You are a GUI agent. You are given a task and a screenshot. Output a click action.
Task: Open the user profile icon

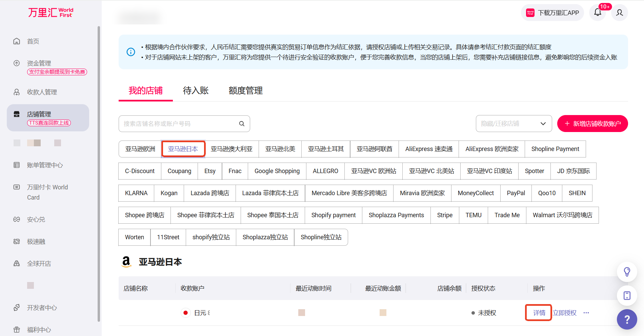[x=620, y=13]
